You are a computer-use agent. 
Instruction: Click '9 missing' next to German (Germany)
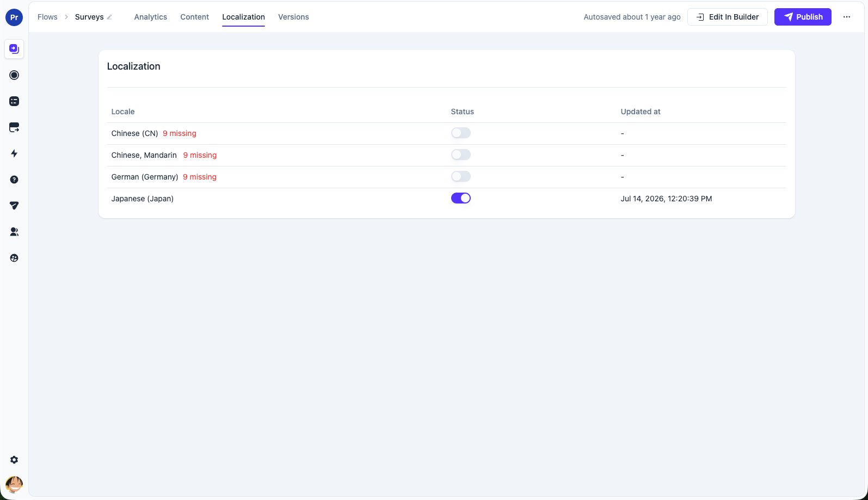200,177
